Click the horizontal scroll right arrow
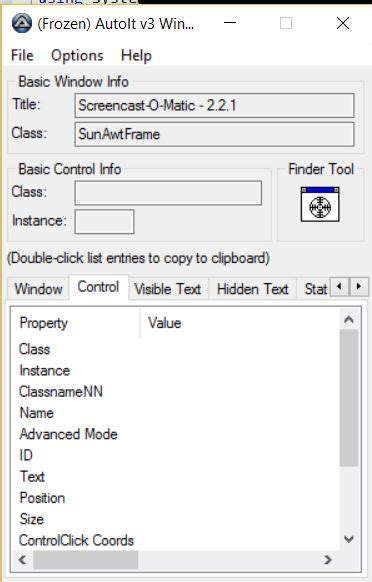Image resolution: width=372 pixels, height=582 pixels. 328,559
